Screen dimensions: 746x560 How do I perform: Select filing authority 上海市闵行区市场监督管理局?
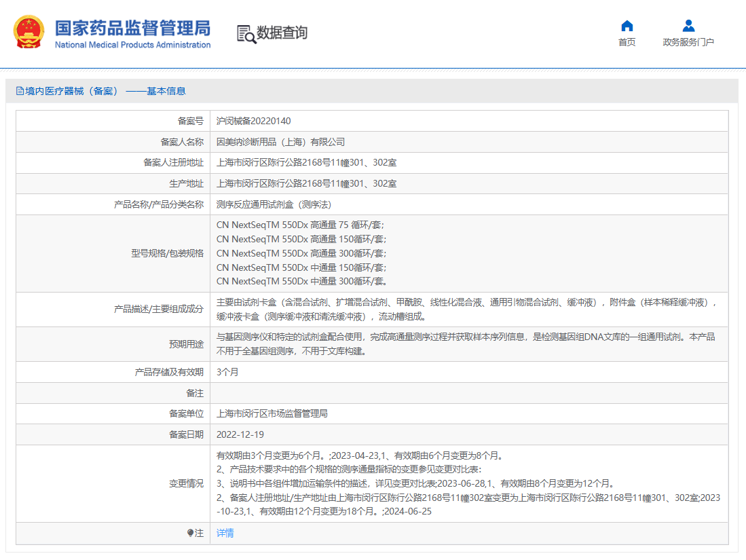[272, 413]
